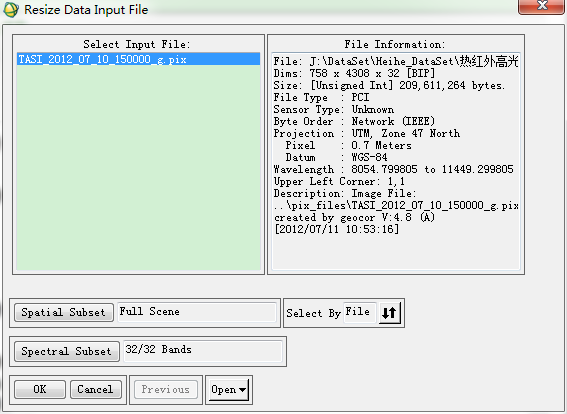Image resolution: width=567 pixels, height=414 pixels.
Task: Click the File Information heading
Action: [395, 44]
